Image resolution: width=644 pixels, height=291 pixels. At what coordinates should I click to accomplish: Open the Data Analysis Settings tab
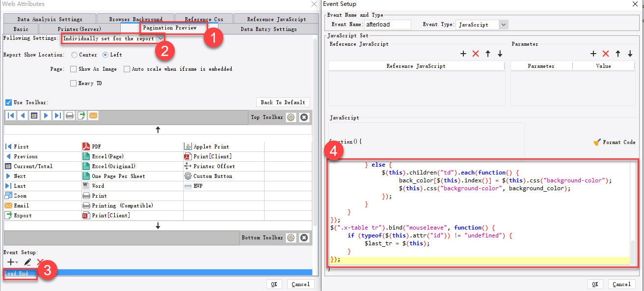tap(49, 18)
